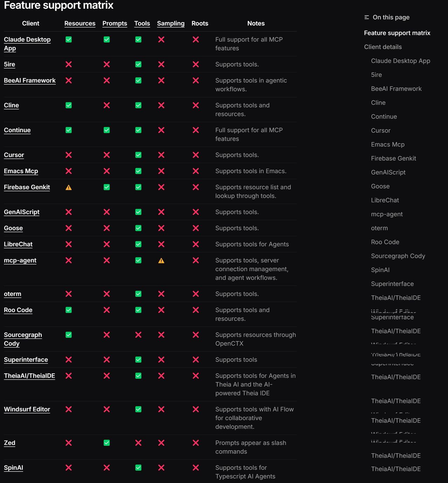Click Roo Code Resources green checkmark
448x483 pixels.
click(69, 310)
